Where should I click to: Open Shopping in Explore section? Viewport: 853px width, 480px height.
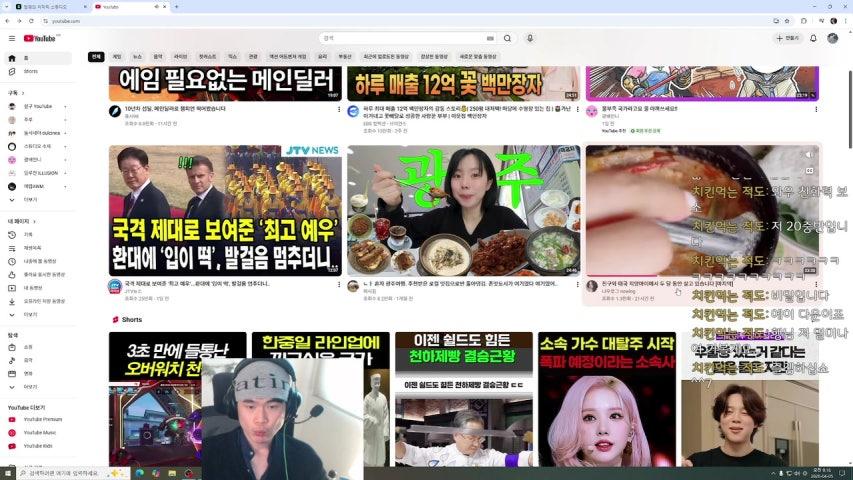[x=38, y=347]
